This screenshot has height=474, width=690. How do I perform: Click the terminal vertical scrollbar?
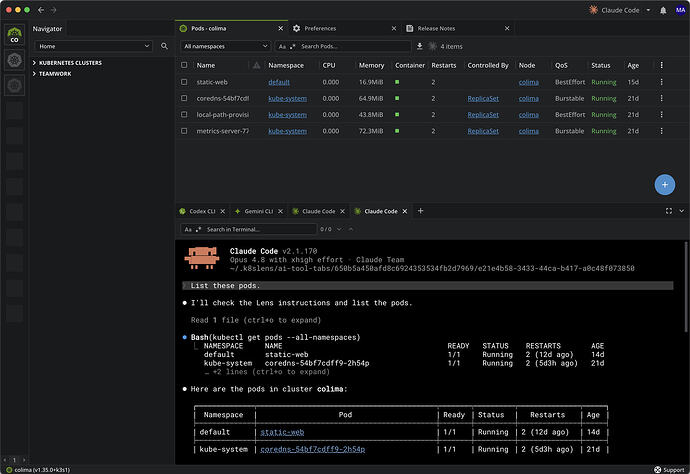[686, 287]
